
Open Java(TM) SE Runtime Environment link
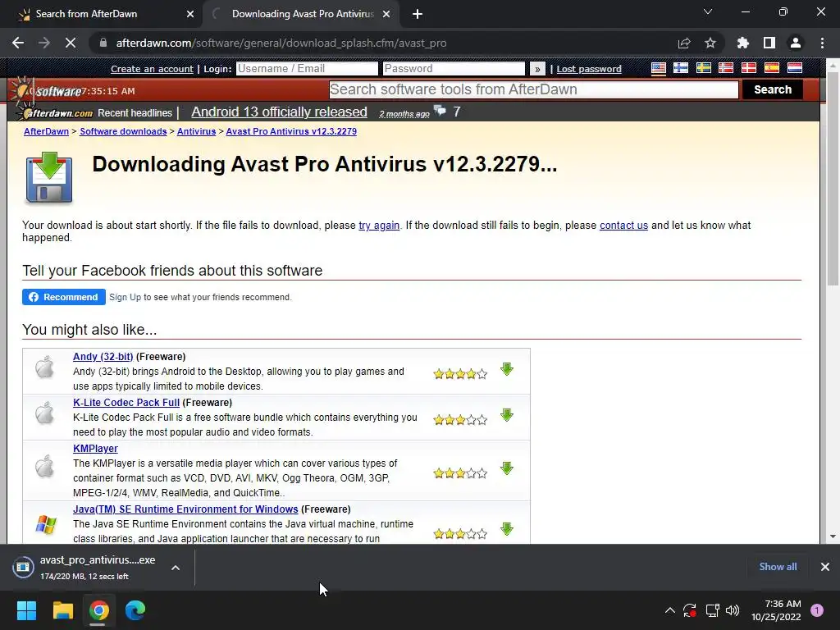click(x=185, y=509)
